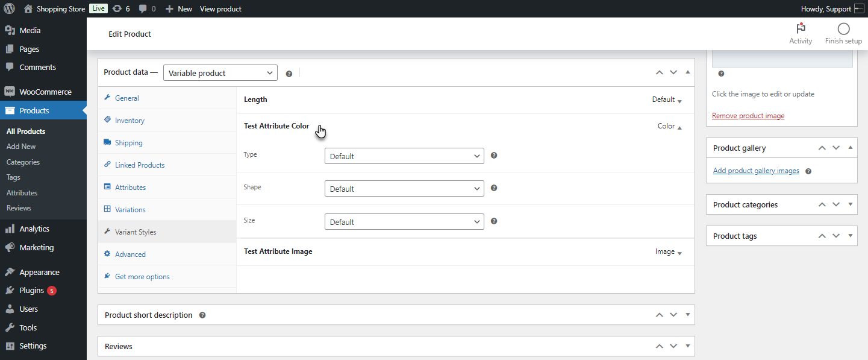The image size is (868, 360).
Task: Open the Attributes product data tab
Action: (x=167, y=188)
